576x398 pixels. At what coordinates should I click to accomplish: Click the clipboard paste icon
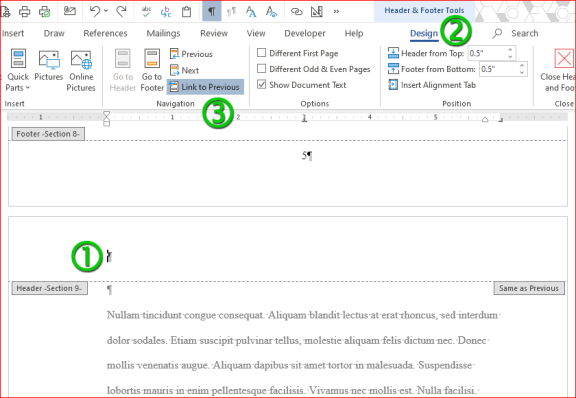pyautogui.click(x=186, y=11)
